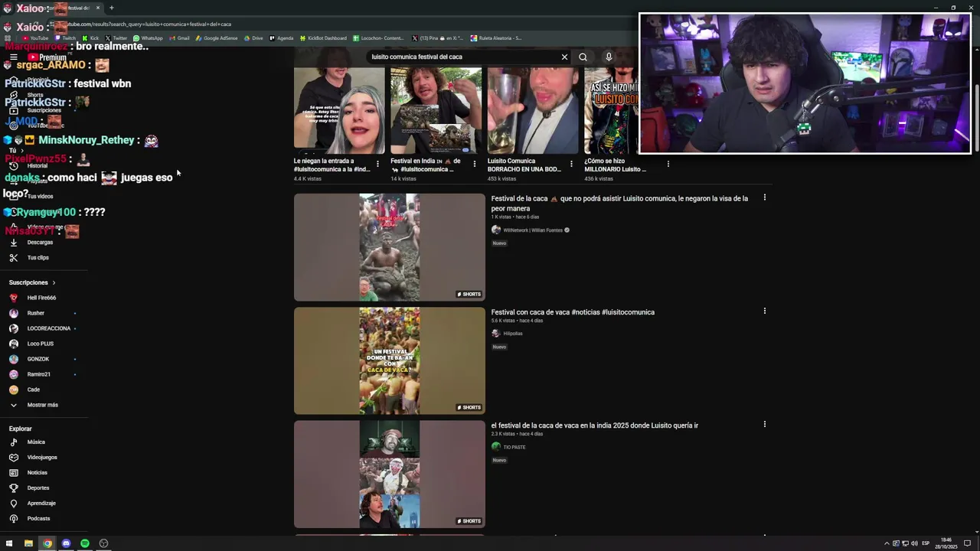The width and height of the screenshot is (980, 551).
Task: Open options menu for 'Festival de la caca' video
Action: click(764, 197)
